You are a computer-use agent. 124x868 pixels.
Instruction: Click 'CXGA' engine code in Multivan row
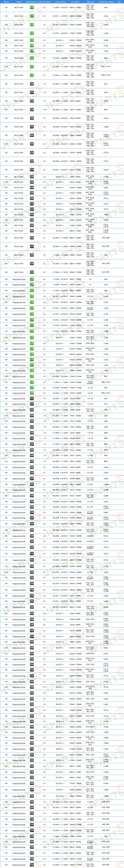(106, 177)
